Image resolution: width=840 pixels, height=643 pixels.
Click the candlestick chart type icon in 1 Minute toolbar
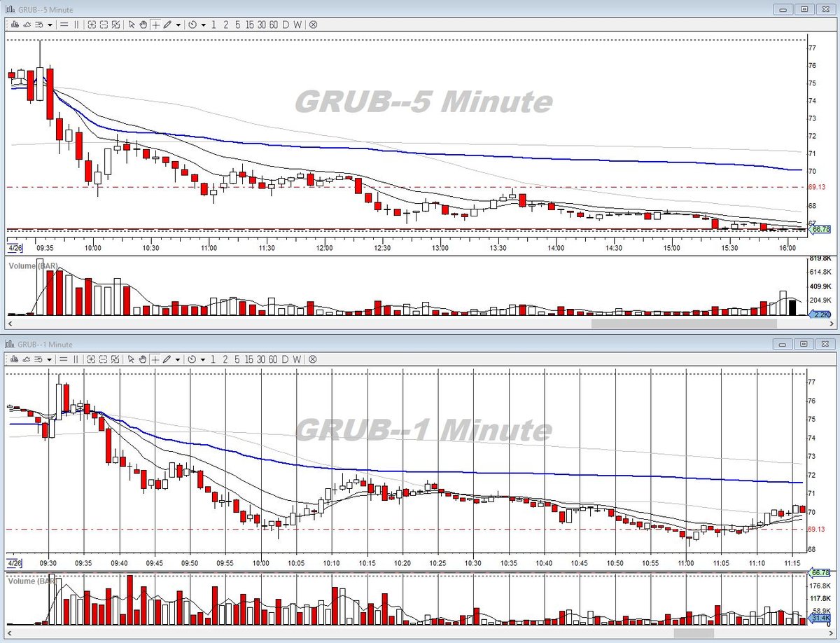click(x=15, y=359)
